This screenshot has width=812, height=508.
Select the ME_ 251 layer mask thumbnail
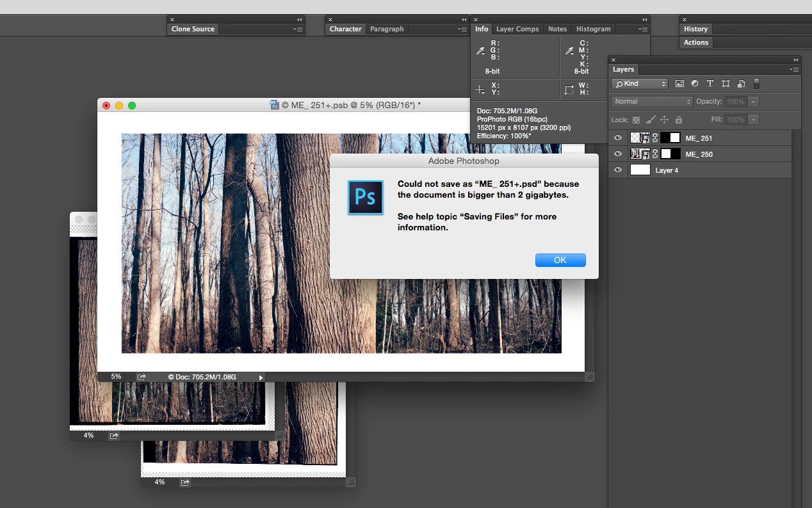pos(670,138)
